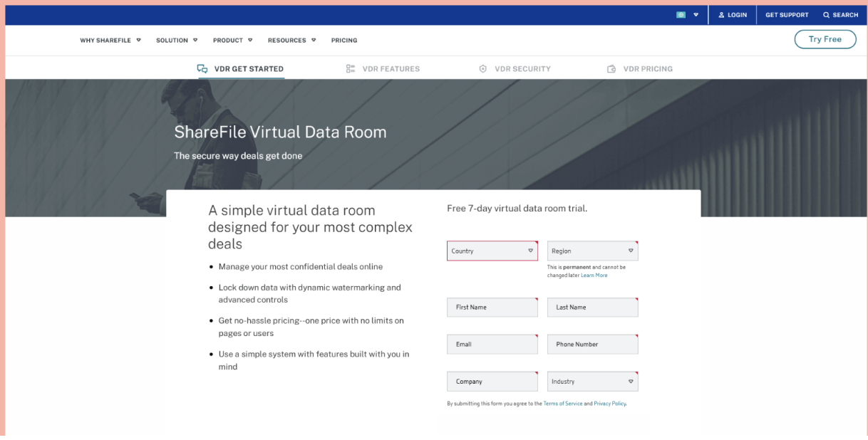Click the VDR Security shield icon
This screenshot has width=868, height=440.
coord(483,69)
